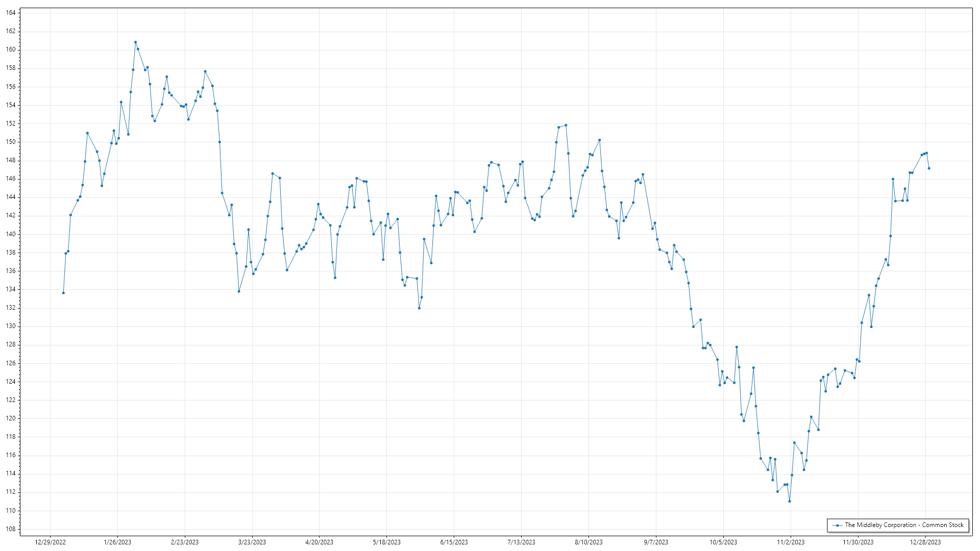Click the 1/26/2023 x-axis date label

117,542
